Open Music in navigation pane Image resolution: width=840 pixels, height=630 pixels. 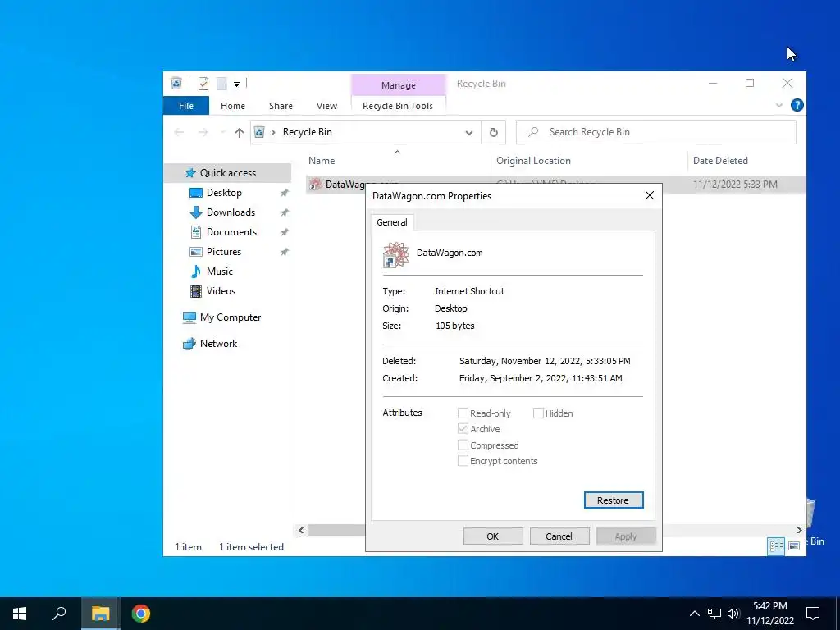pos(220,272)
